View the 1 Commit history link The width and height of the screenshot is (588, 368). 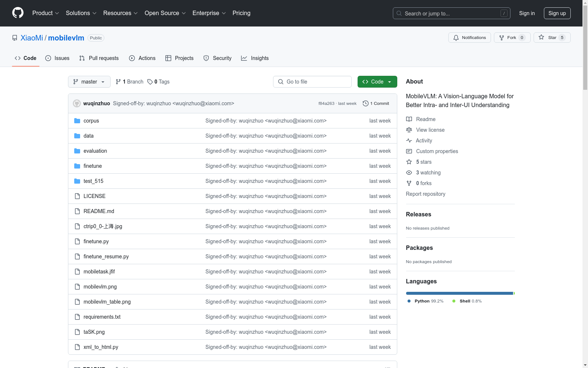tap(376, 103)
